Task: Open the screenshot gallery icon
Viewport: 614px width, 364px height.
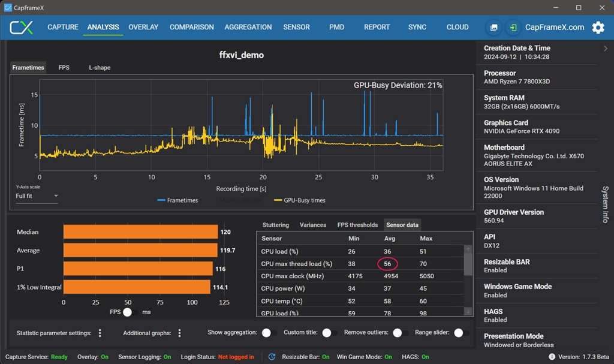Action: pyautogui.click(x=493, y=28)
